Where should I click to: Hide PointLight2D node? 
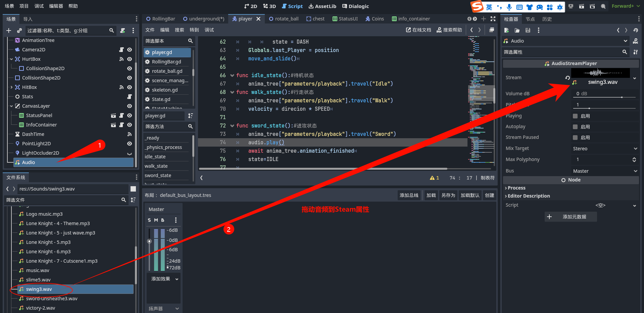click(x=130, y=144)
